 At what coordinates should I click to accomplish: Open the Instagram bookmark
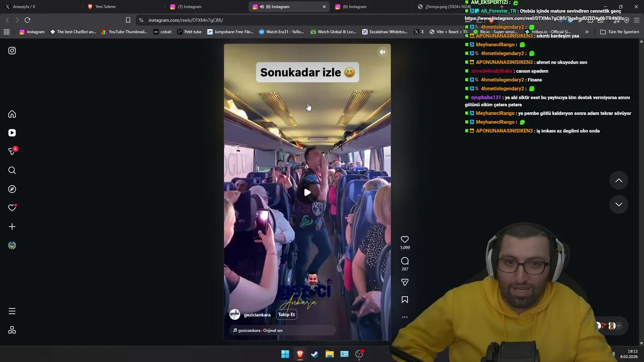point(32,32)
